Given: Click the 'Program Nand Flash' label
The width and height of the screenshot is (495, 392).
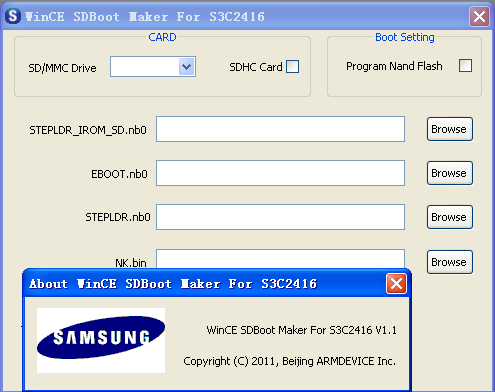Looking at the screenshot, I should click(x=394, y=66).
